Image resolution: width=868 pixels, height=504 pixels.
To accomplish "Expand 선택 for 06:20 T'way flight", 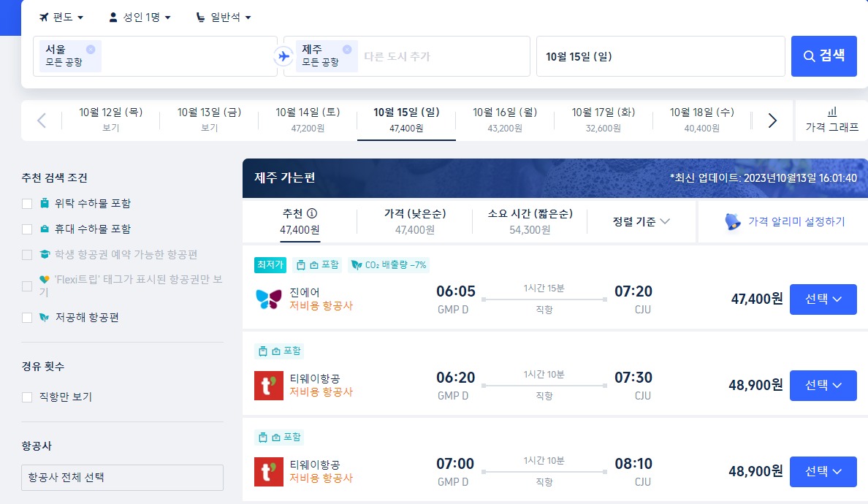I will 823,386.
